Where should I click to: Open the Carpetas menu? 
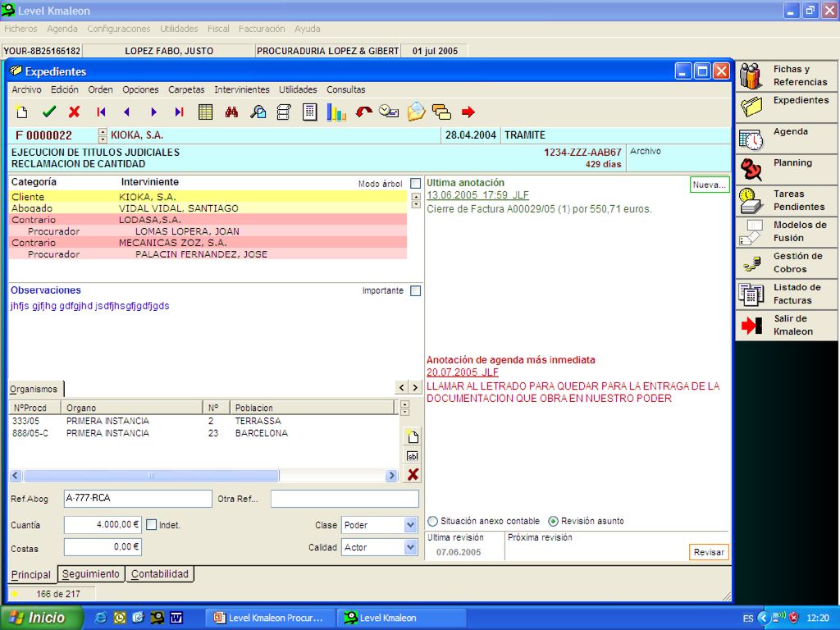pos(186,89)
